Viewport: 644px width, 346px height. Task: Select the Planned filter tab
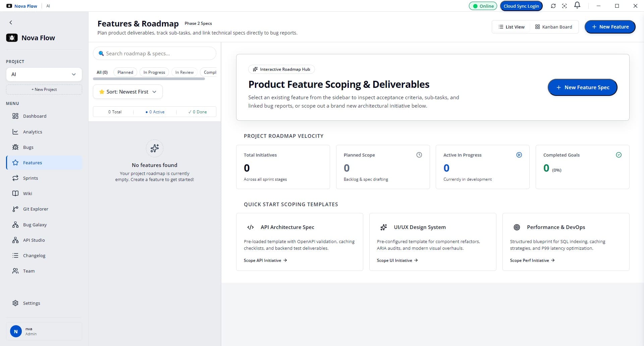coord(125,72)
